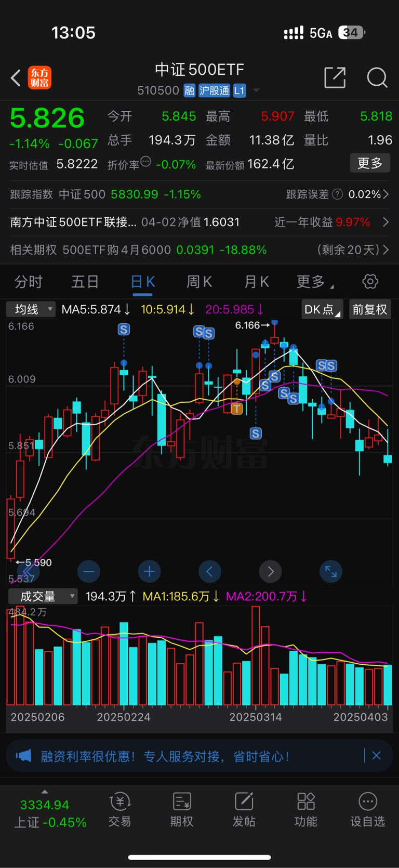Tap the MA2:200.7万 volume legend
Viewport: 399px width, 868px height.
tap(267, 596)
